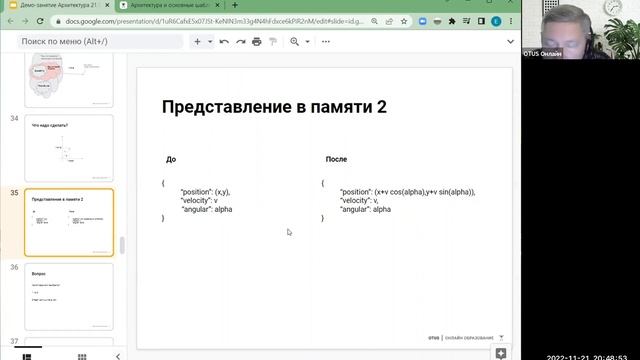Open the Extensions puzzle menu
The width and height of the screenshot is (640, 360).
click(x=452, y=21)
